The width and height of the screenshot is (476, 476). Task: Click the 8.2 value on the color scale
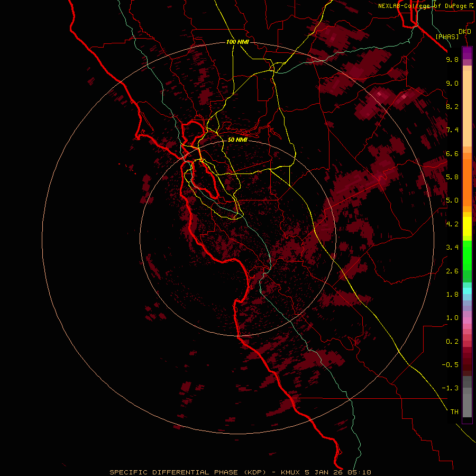click(x=452, y=106)
